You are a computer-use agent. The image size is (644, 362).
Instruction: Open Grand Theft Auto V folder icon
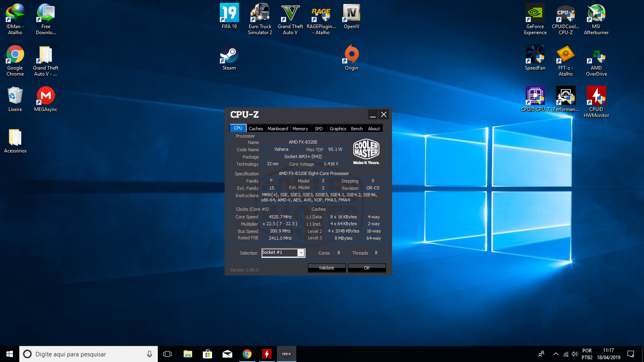click(x=46, y=60)
